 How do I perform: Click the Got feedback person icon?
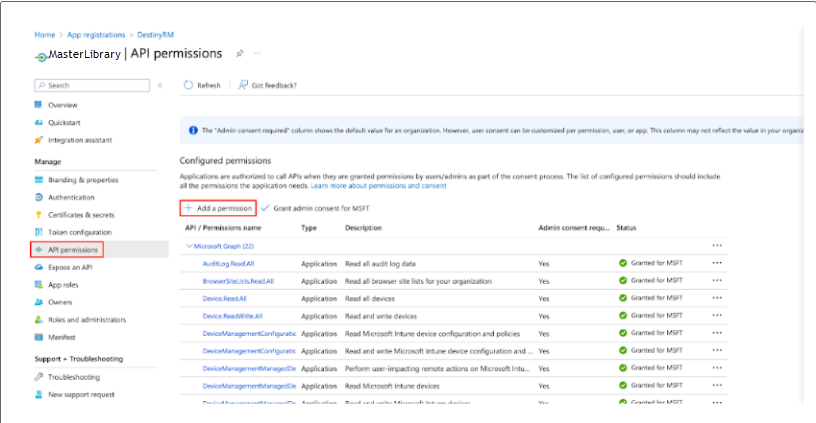point(243,85)
